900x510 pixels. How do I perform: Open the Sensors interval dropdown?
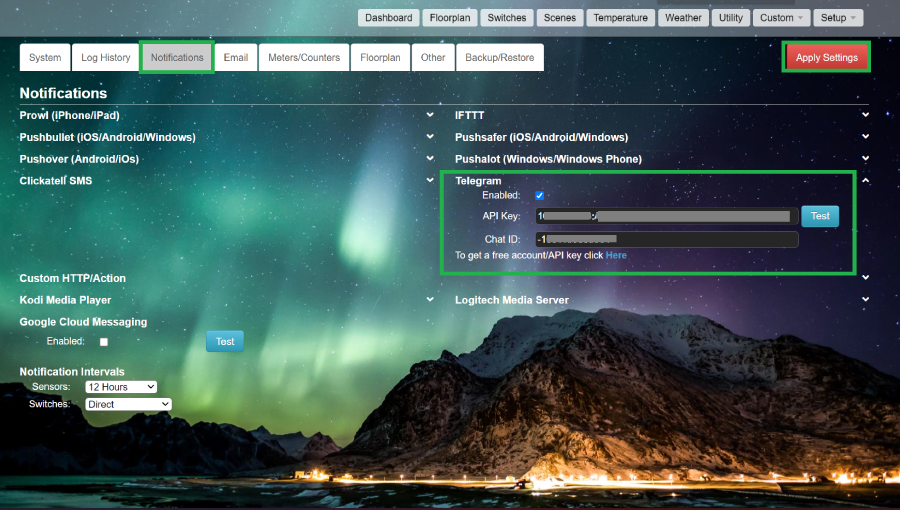pos(121,387)
